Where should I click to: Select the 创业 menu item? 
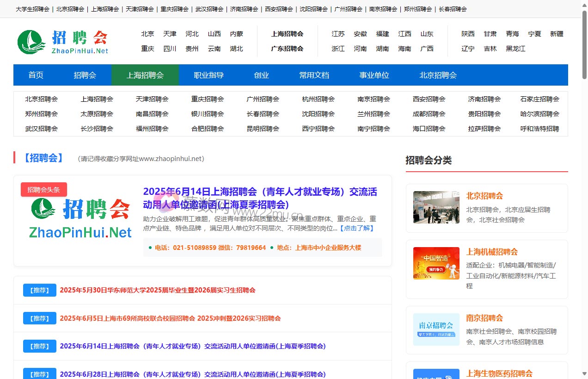click(261, 75)
